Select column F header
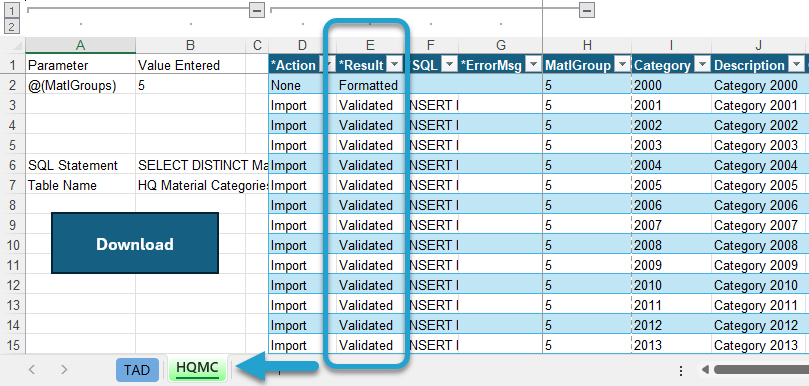 coord(431,45)
